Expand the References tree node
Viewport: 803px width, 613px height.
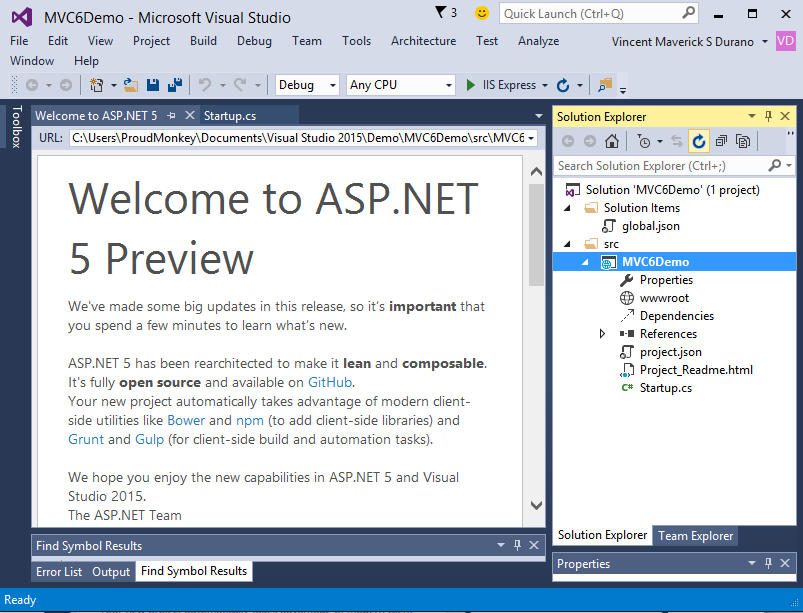pos(602,334)
